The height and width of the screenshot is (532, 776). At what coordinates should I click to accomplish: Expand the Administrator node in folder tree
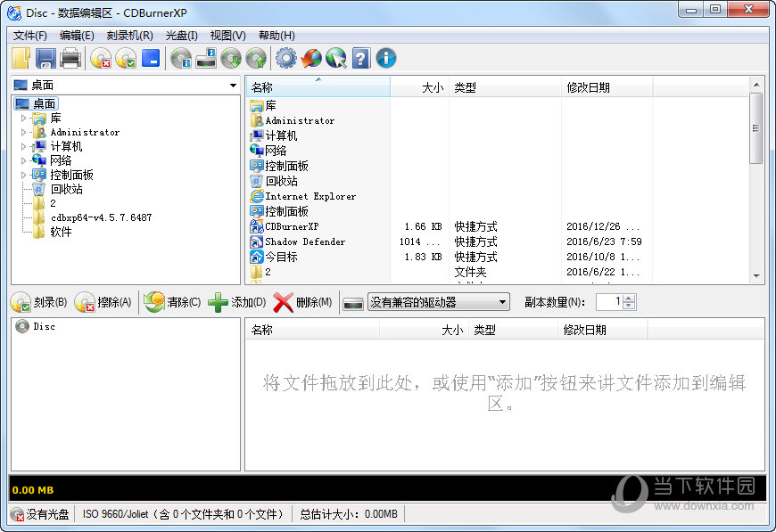pyautogui.click(x=23, y=132)
